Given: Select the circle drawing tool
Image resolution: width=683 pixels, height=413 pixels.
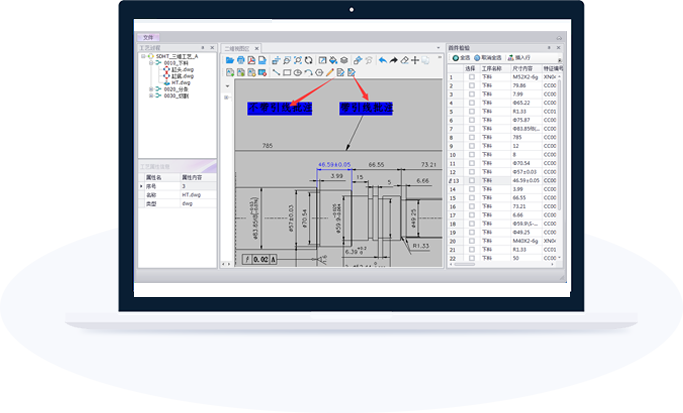Looking at the screenshot, I should [x=319, y=72].
